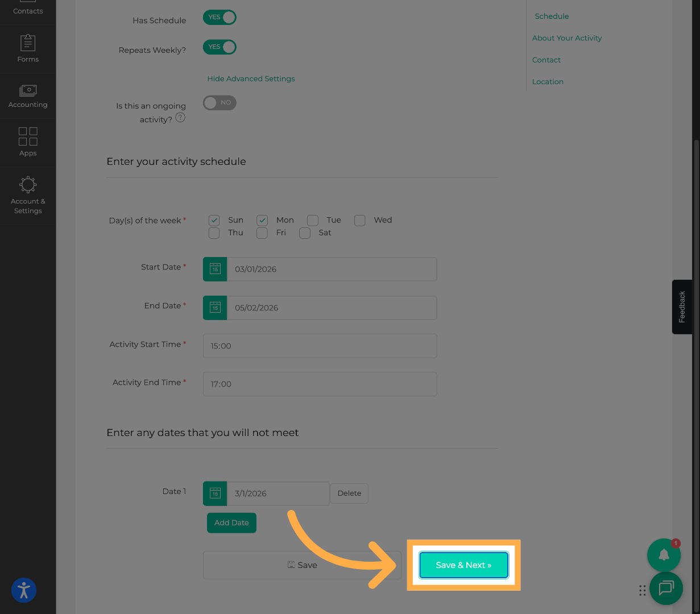Image resolution: width=700 pixels, height=614 pixels.
Task: Open the notifications bell icon
Action: point(664,555)
